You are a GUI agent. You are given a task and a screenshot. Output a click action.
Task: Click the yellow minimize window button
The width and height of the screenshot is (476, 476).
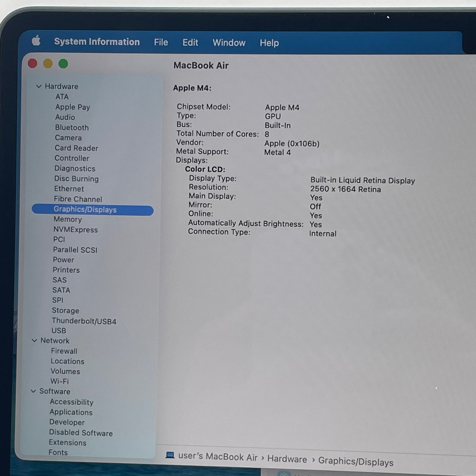click(x=48, y=64)
